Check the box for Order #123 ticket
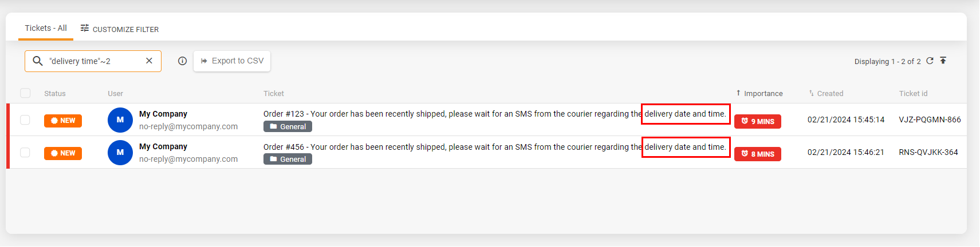Screen dimensions: 980x247 point(25,120)
